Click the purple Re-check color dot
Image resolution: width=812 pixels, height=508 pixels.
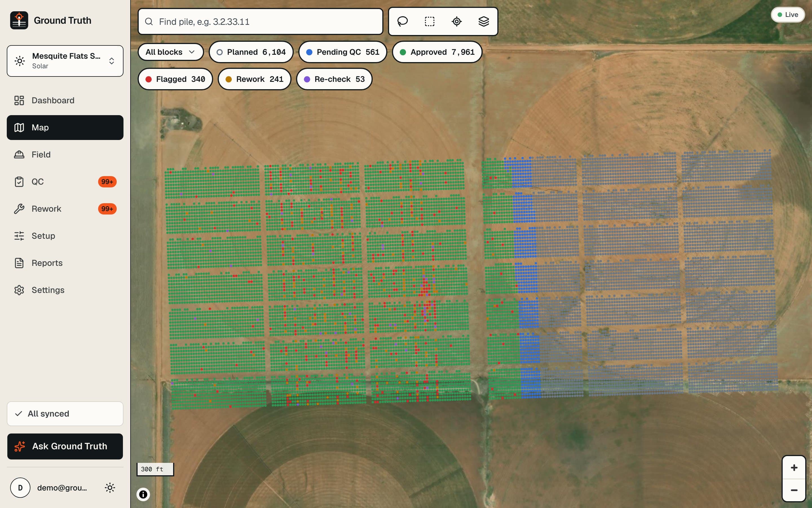[x=307, y=79]
